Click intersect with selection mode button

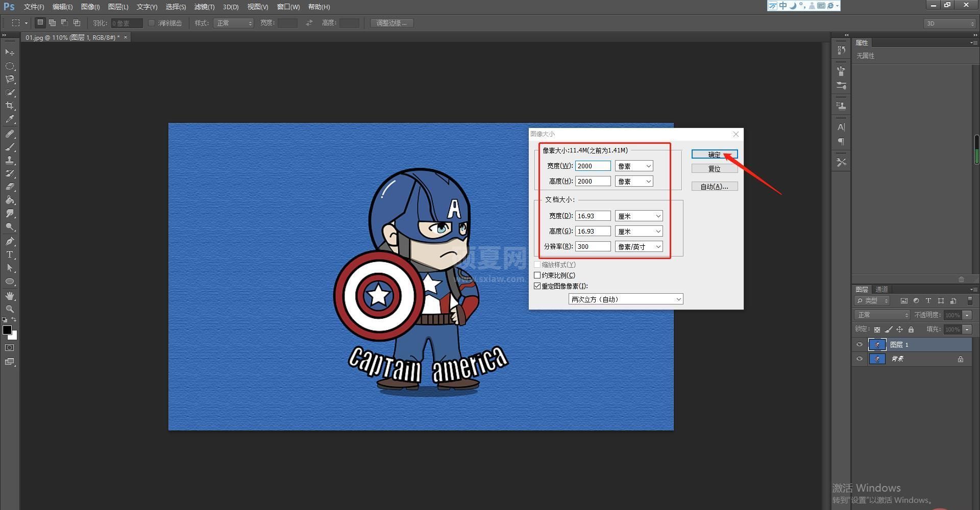coord(77,23)
